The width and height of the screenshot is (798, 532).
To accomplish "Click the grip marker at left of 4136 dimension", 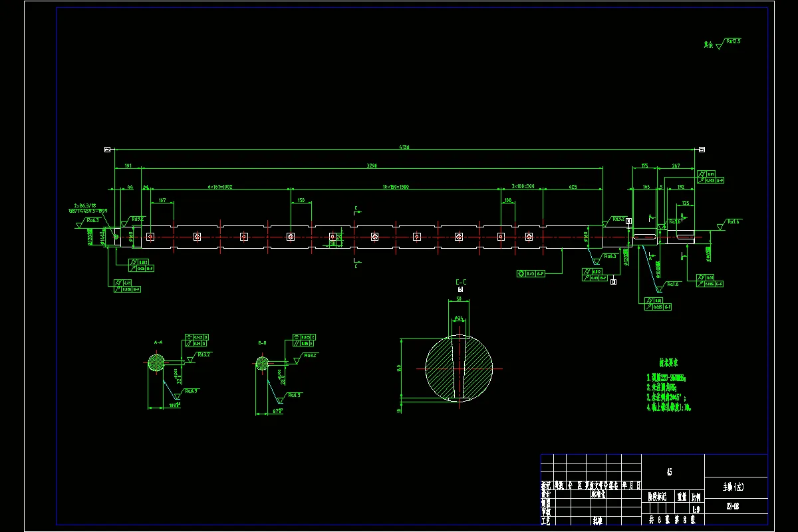I will (107, 150).
